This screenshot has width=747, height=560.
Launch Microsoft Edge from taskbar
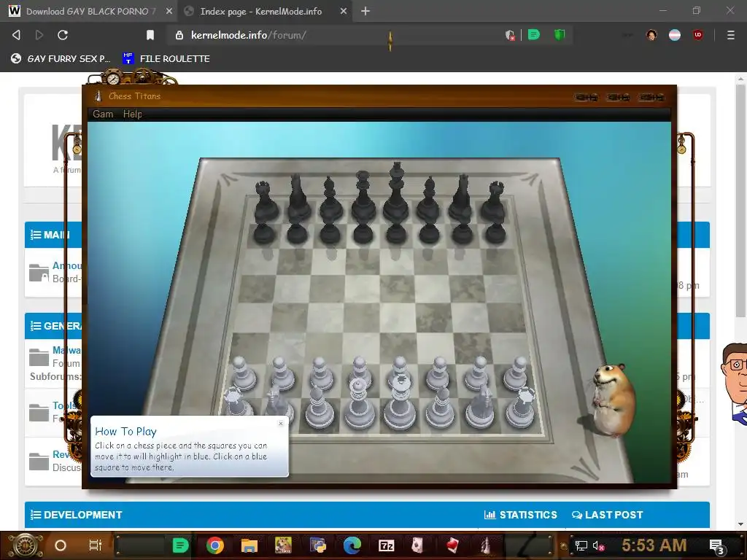[352, 545]
